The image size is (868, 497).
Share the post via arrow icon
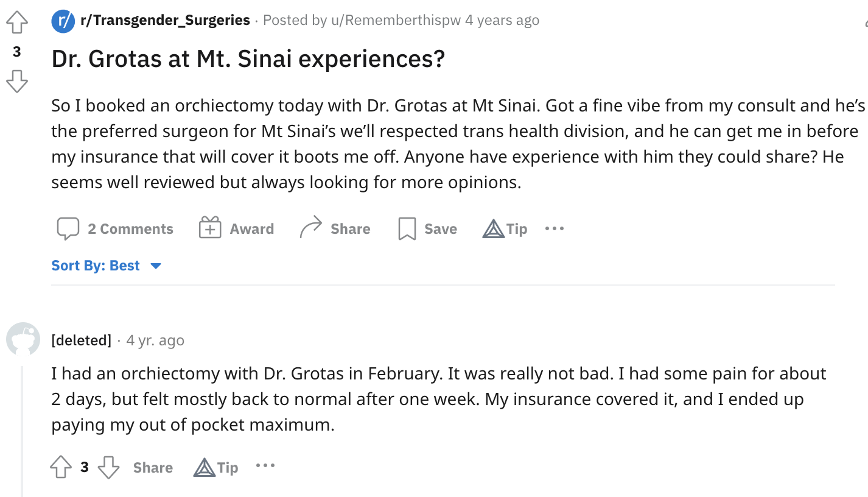[x=335, y=229]
